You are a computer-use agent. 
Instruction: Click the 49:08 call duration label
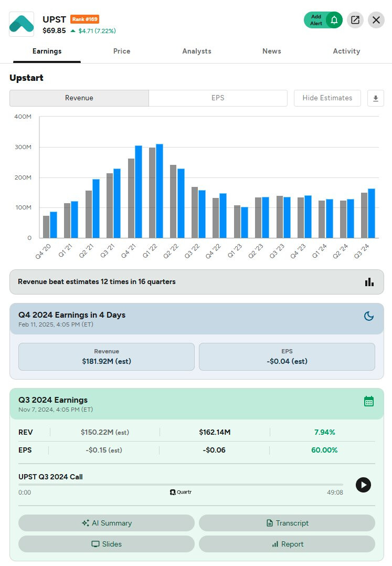tap(335, 492)
